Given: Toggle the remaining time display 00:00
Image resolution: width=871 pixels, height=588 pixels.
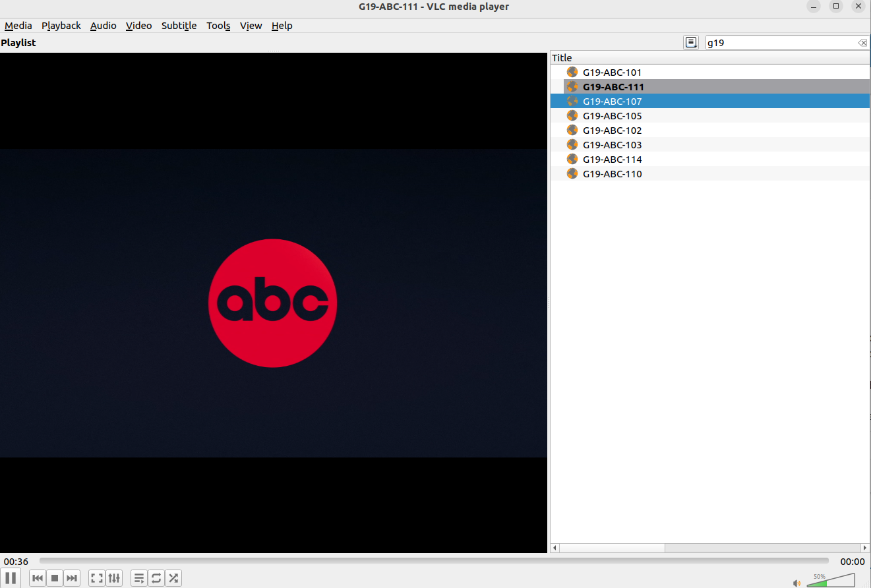Looking at the screenshot, I should tap(853, 562).
